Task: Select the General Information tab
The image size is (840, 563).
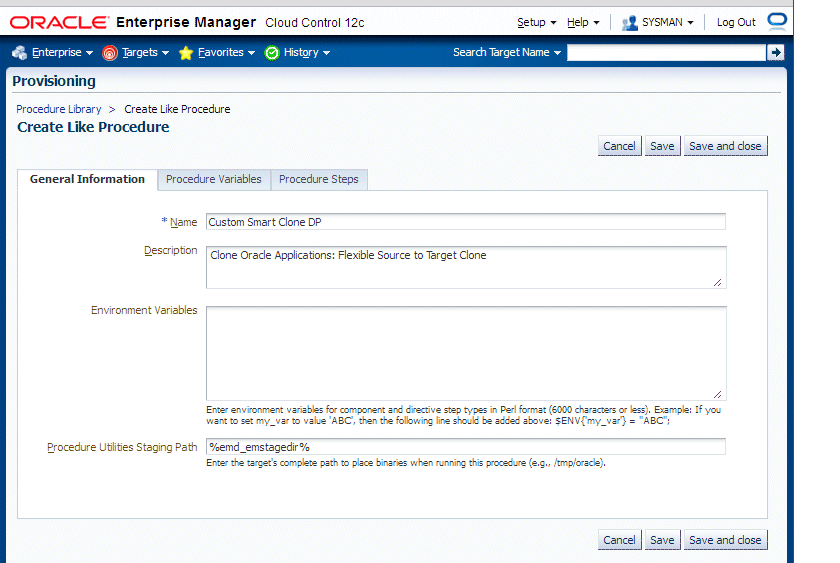Action: click(87, 179)
